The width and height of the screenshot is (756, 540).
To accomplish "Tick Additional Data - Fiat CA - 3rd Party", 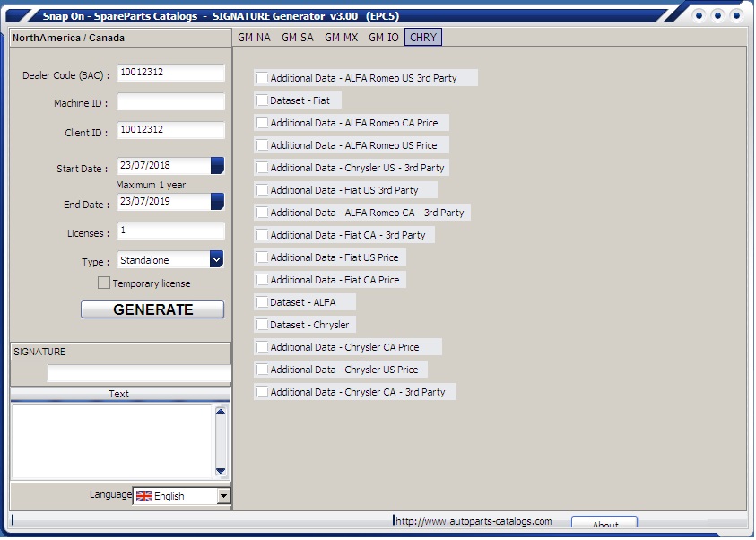I will click(x=262, y=235).
